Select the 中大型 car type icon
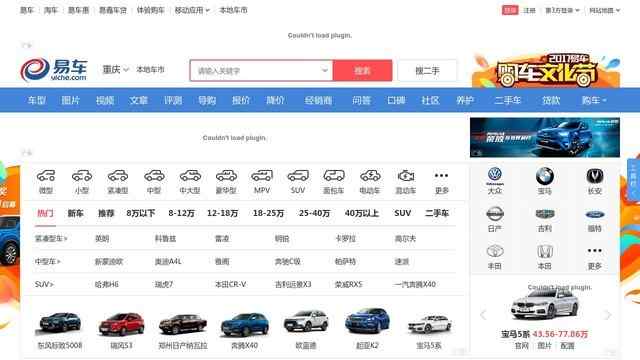 pos(190,176)
